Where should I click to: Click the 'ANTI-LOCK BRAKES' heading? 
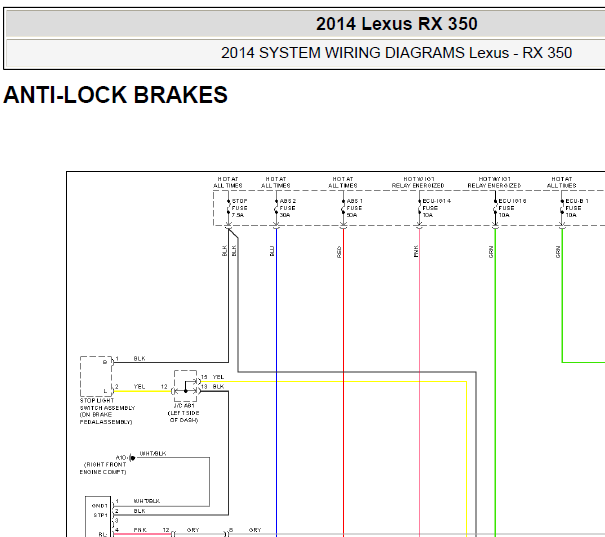click(115, 95)
